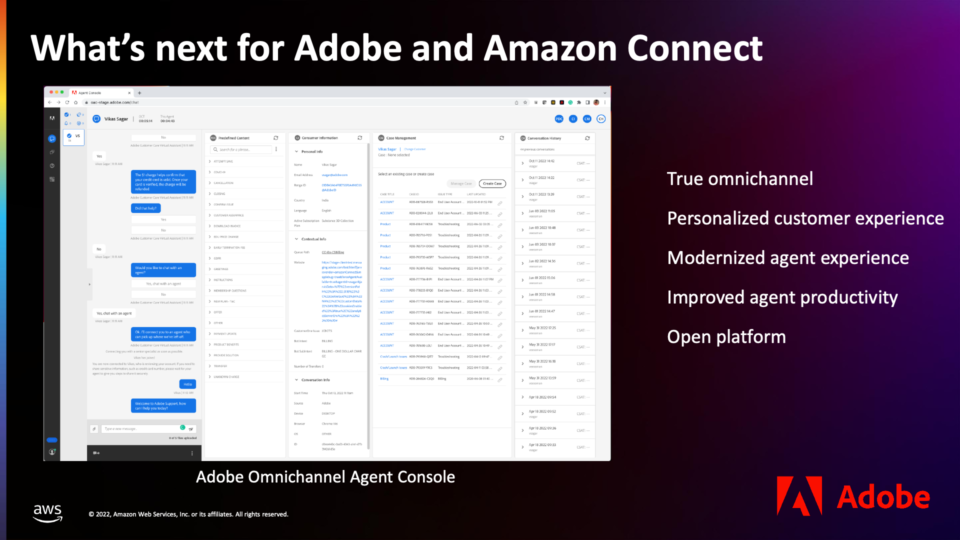The width and height of the screenshot is (960, 540).
Task: Click the Change Customer link
Action: click(x=415, y=149)
